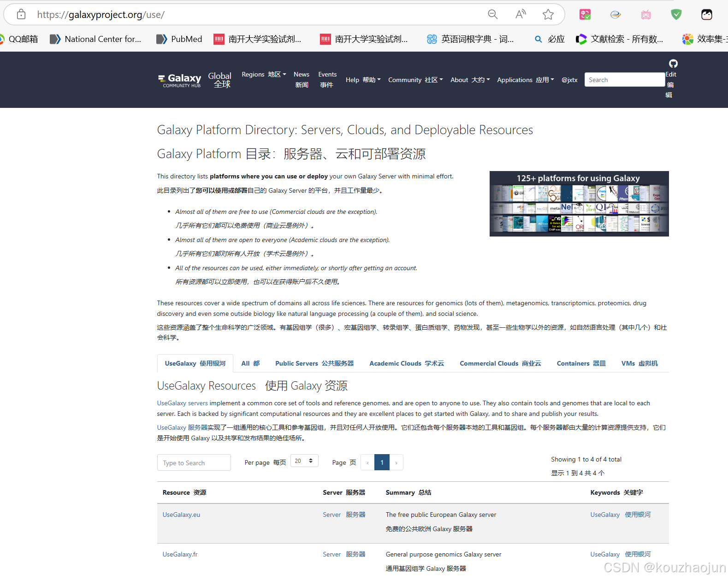Go to the next page with the right chevron
The height and width of the screenshot is (580, 728).
[396, 462]
